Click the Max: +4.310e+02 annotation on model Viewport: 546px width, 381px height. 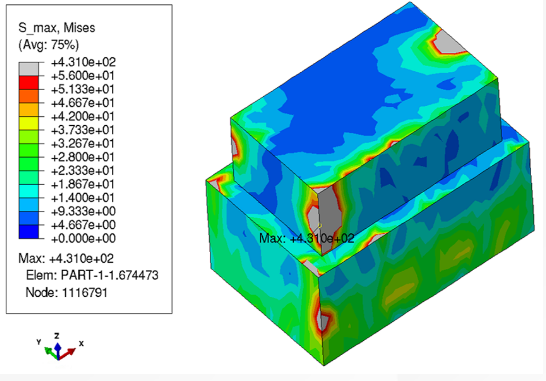(307, 239)
